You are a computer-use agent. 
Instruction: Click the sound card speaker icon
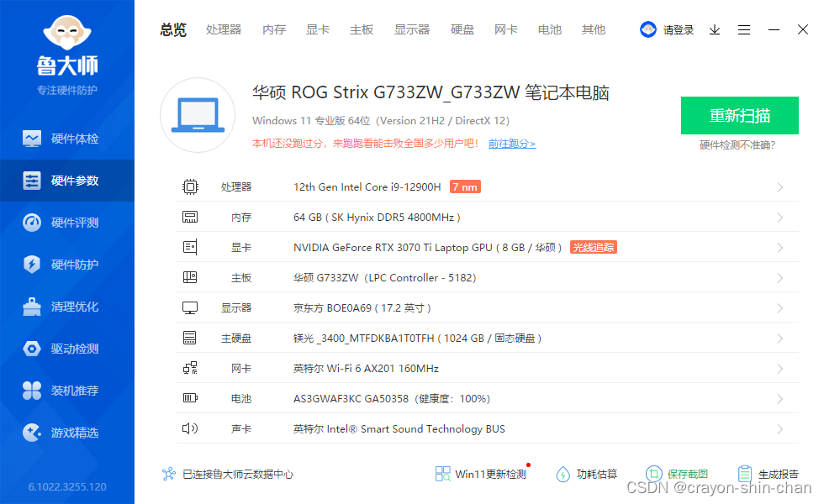pyautogui.click(x=190, y=428)
